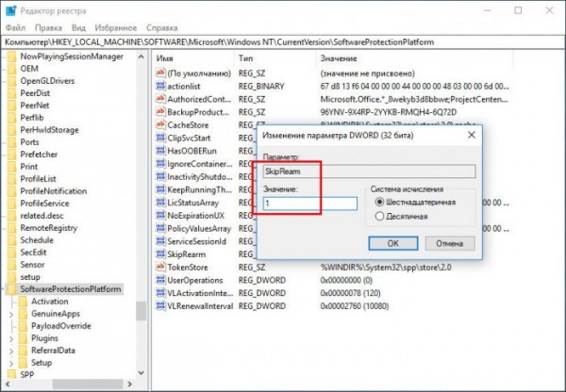Click the BackupProduct... value icon
Image resolution: width=566 pixels, height=392 pixels.
pos(160,112)
